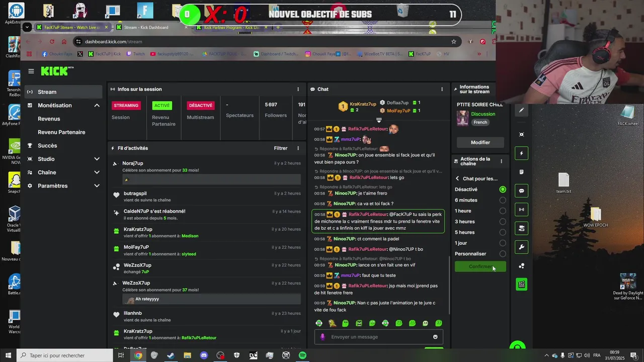Open the FacK7uP | Kick bookmark
This screenshot has height=362, width=644.
point(104,54)
